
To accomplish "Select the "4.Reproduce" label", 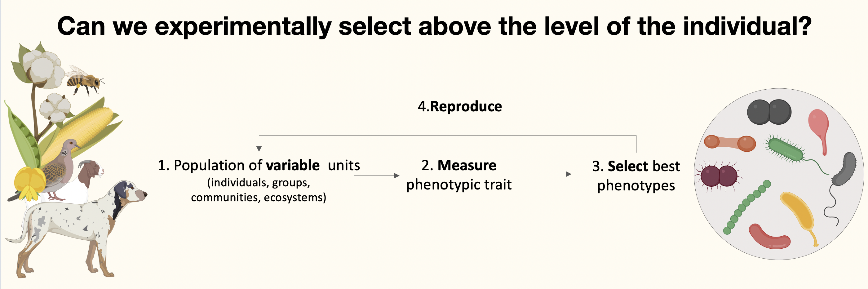I will coord(460,107).
